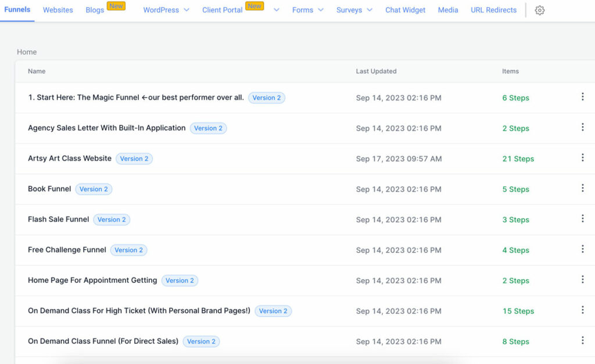The image size is (595, 364).
Task: Click Version 2 badge on Free Challenge Funnel
Action: point(128,250)
